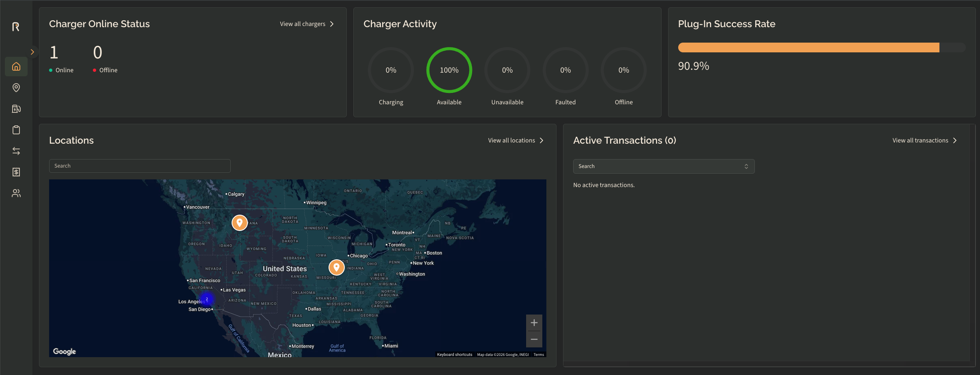This screenshot has width=980, height=375.
Task: Click the chevron beside View all locations
Action: coord(542,140)
